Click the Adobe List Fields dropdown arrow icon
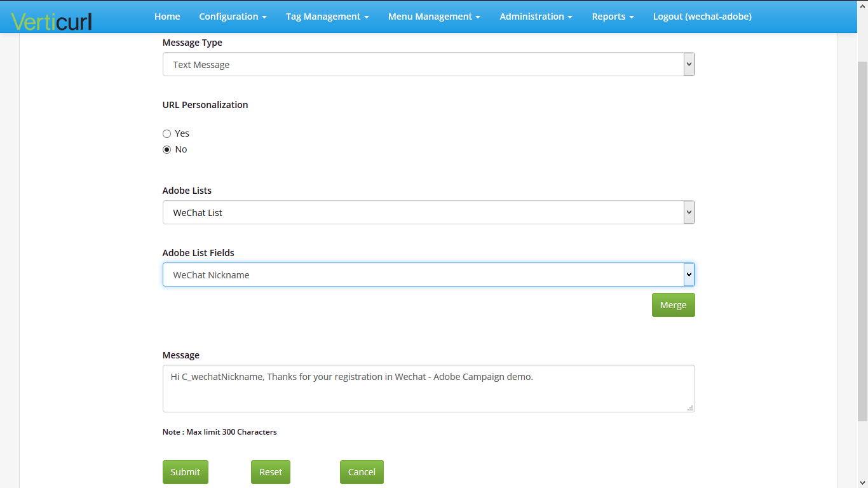 point(689,274)
